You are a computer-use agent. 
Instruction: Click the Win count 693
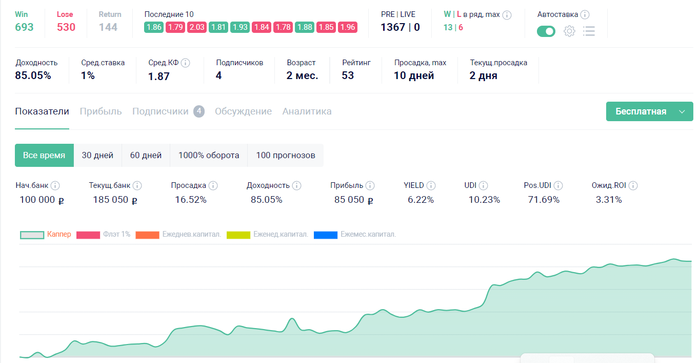24,27
